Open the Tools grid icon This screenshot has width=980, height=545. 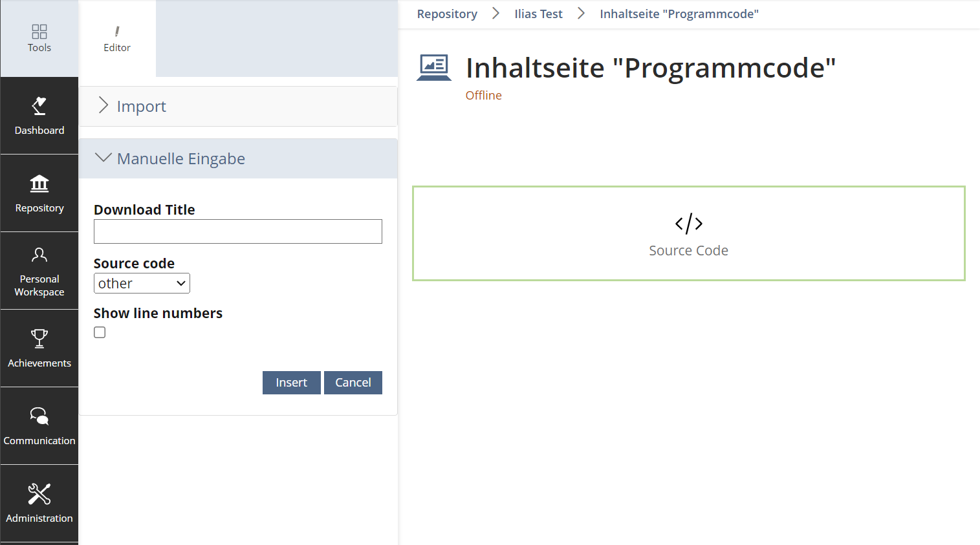pos(39,32)
